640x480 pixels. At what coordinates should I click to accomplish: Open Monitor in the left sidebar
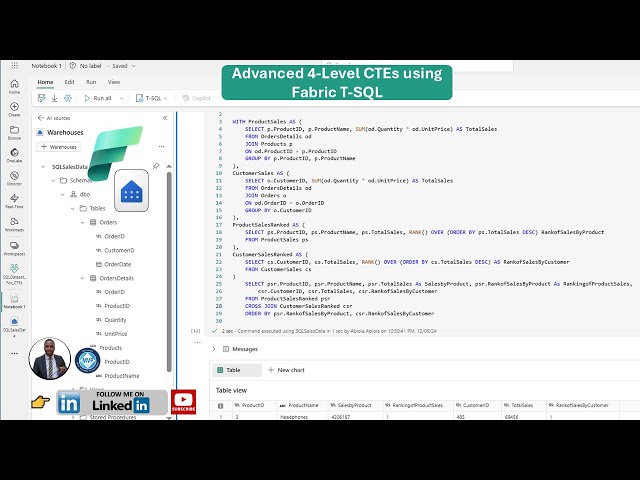point(14,178)
